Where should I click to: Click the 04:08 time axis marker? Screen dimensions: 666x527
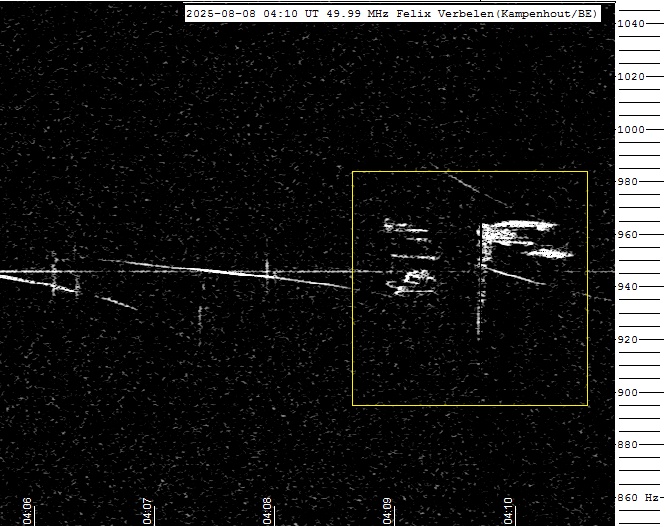tap(267, 511)
